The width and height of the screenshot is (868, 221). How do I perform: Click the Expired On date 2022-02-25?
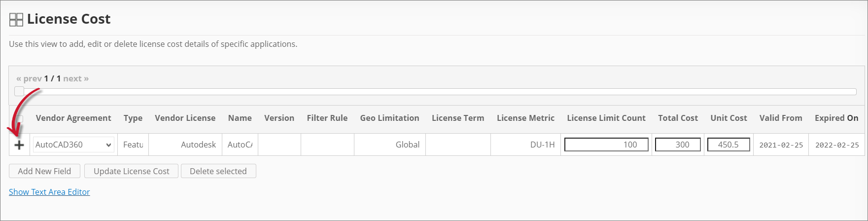pos(836,145)
